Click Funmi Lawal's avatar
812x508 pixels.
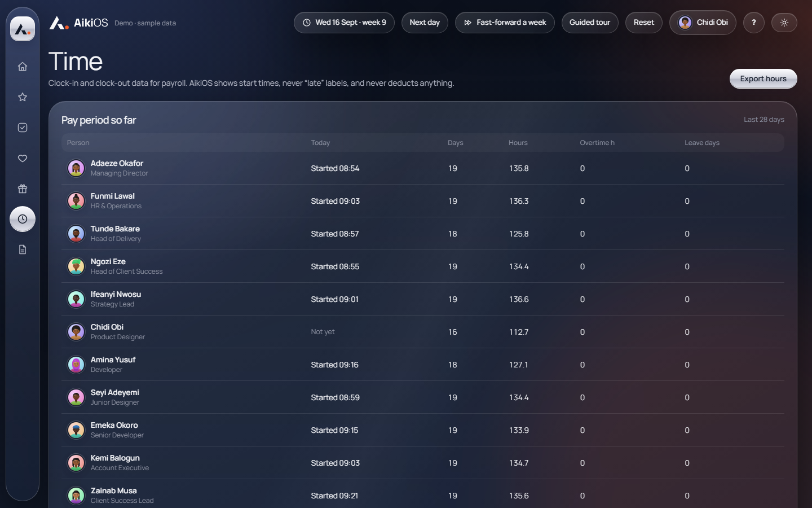(x=76, y=201)
